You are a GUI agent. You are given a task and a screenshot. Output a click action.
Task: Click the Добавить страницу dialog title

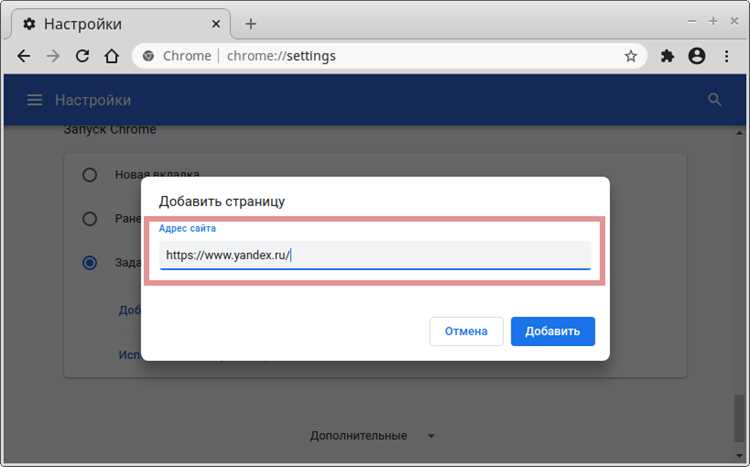(222, 201)
